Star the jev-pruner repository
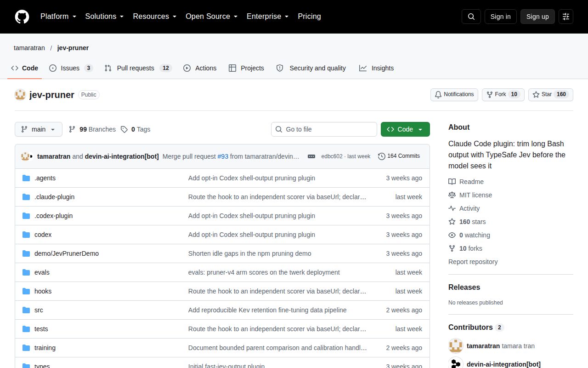Screen dimensions: 588x368 [x=551, y=94]
